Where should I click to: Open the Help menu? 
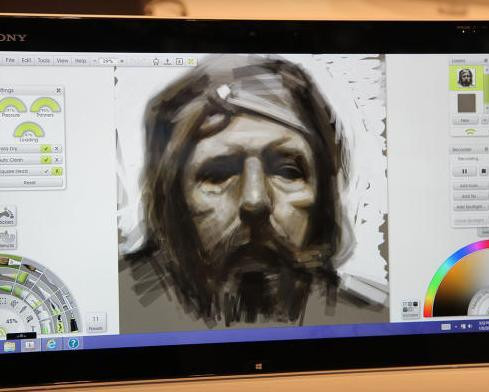tap(80, 61)
